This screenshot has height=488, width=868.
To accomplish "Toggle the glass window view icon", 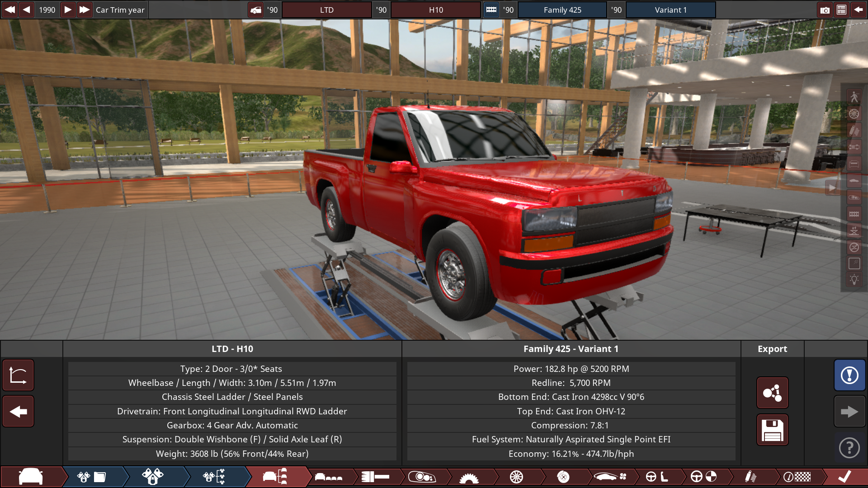I will click(x=854, y=263).
